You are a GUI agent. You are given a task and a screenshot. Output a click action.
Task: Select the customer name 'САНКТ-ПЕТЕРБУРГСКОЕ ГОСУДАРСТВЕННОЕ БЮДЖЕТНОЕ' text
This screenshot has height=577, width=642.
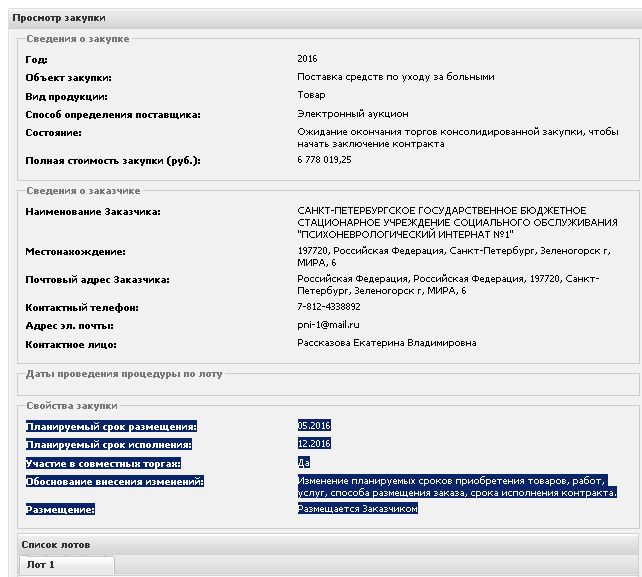(457, 222)
